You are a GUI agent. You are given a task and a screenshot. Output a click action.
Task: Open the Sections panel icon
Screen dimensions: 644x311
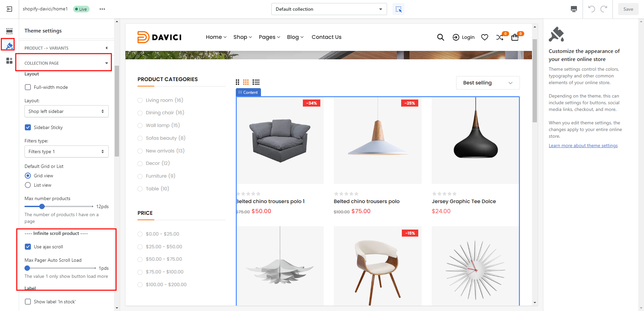[x=9, y=31]
